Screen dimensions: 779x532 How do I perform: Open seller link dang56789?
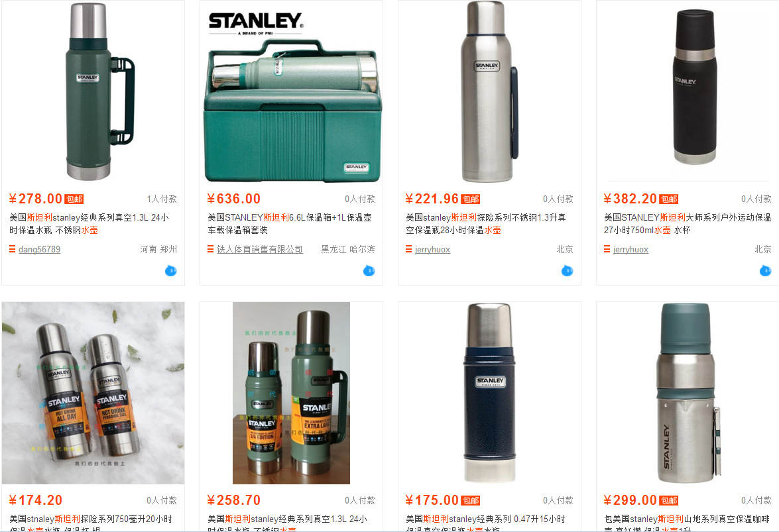click(x=39, y=249)
